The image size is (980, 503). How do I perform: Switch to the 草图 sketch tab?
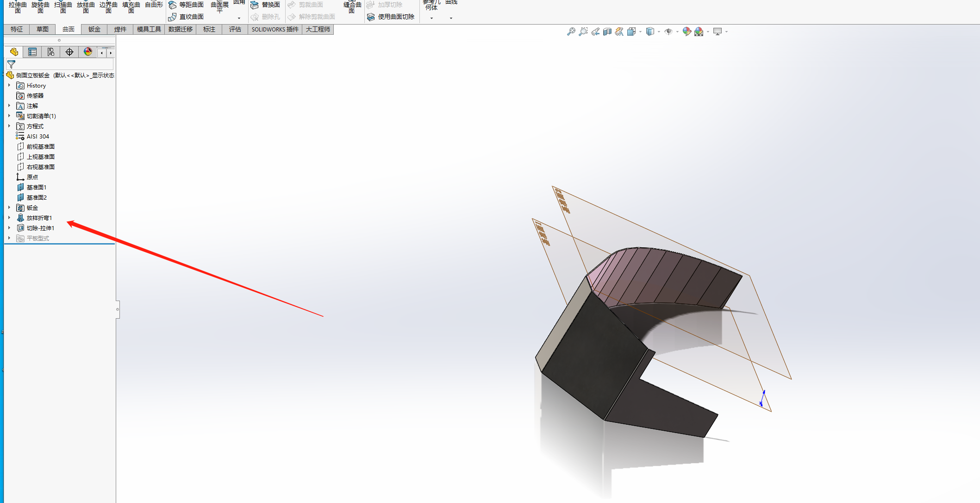[x=43, y=29]
